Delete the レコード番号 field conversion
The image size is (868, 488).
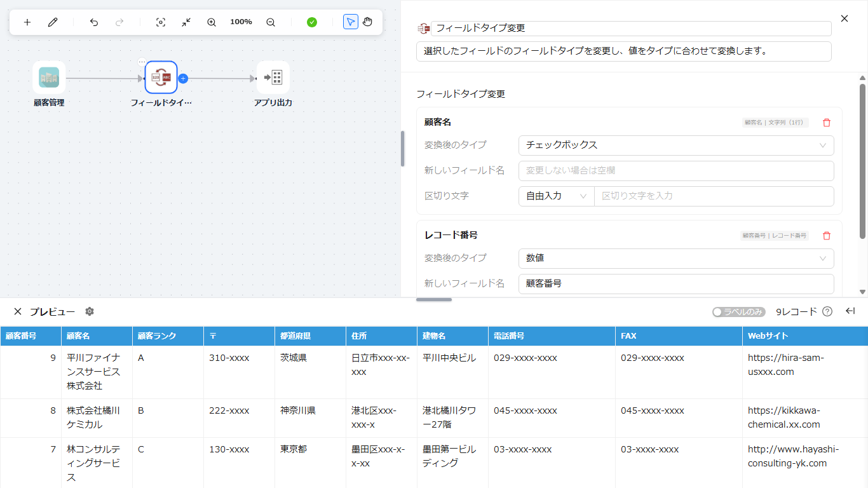point(827,236)
